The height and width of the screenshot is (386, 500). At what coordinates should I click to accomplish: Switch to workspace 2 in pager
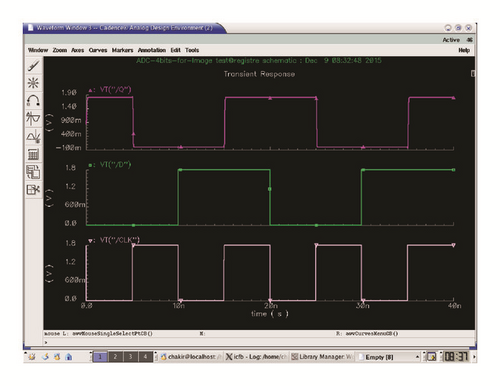(x=115, y=357)
